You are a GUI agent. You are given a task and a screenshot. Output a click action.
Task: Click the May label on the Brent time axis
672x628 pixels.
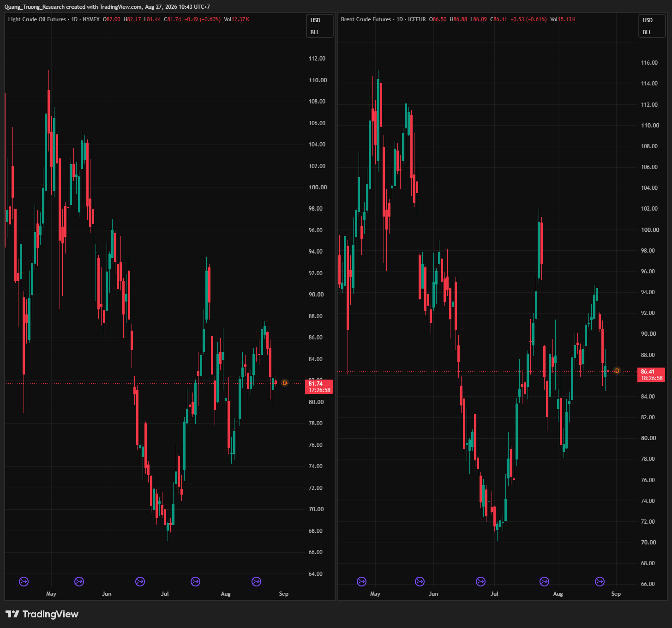[x=375, y=594]
